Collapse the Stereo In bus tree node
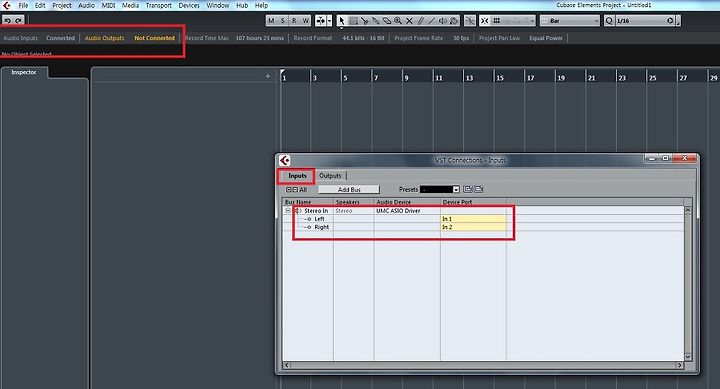720x389 pixels. click(x=288, y=211)
